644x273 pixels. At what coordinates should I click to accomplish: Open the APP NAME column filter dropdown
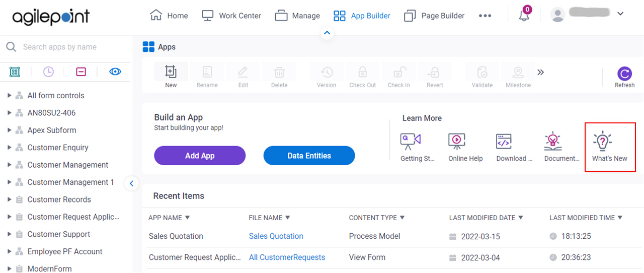[187, 218]
